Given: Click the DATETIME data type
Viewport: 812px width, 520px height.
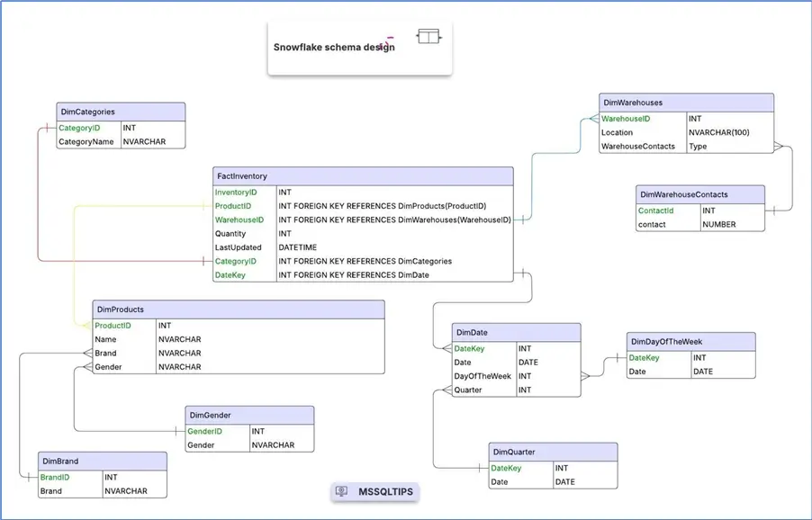Looking at the screenshot, I should [298, 247].
